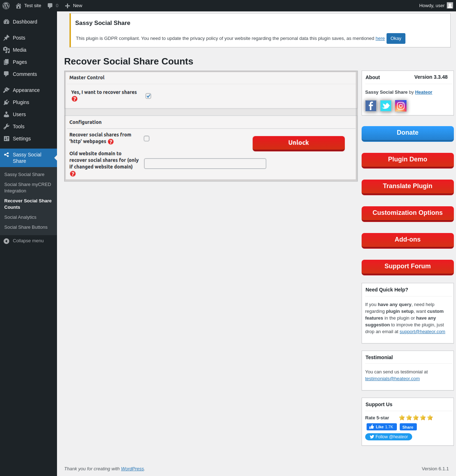456x476 pixels.
Task: Open Customization Options button
Action: coord(408,214)
